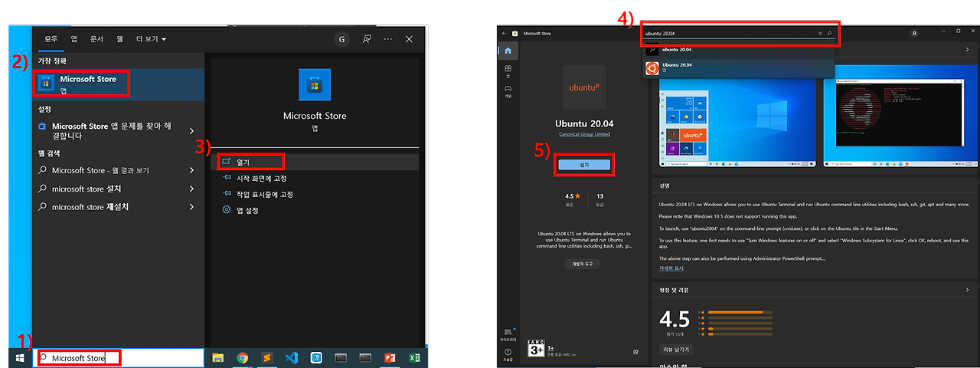
Task: Expand arrow beside Microsoft Store troubleshoot setting
Action: point(191,131)
